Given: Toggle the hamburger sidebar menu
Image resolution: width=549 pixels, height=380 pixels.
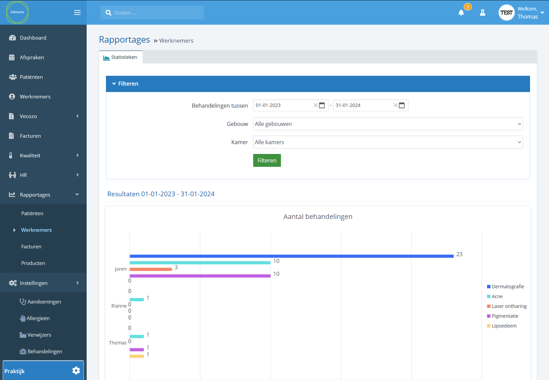Looking at the screenshot, I should (77, 13).
